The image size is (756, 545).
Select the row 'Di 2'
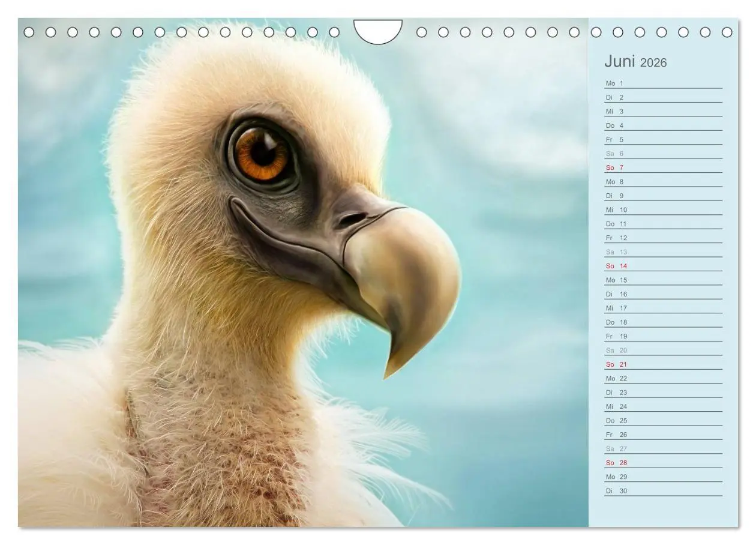[663, 97]
